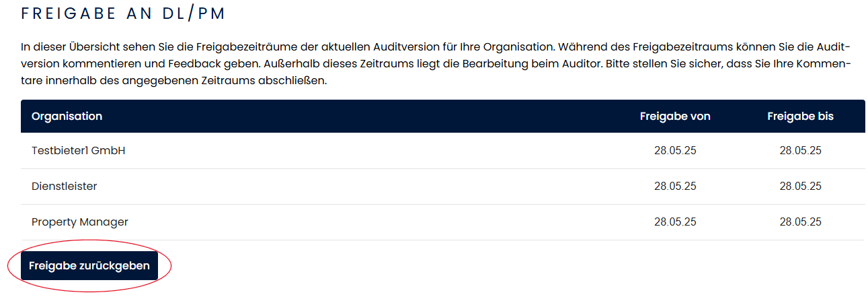Select the Testbieter1 GmbH organisation name
The width and height of the screenshot is (868, 301).
click(79, 151)
